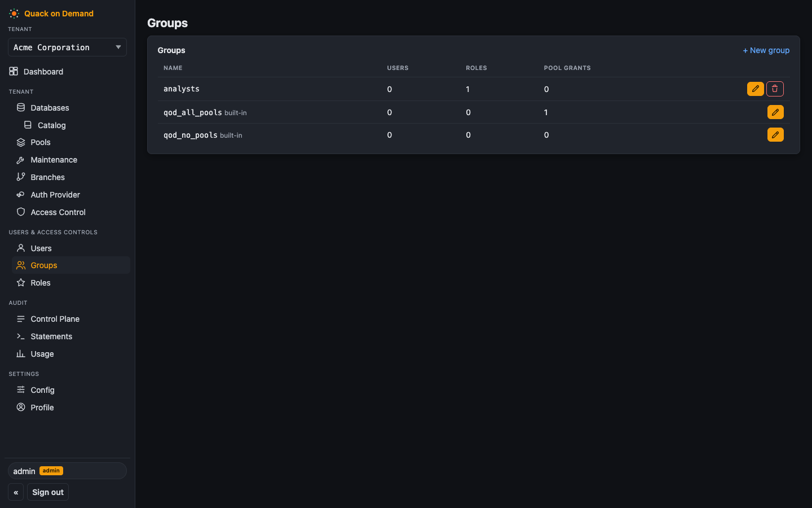Click the NAME column header

coord(173,68)
